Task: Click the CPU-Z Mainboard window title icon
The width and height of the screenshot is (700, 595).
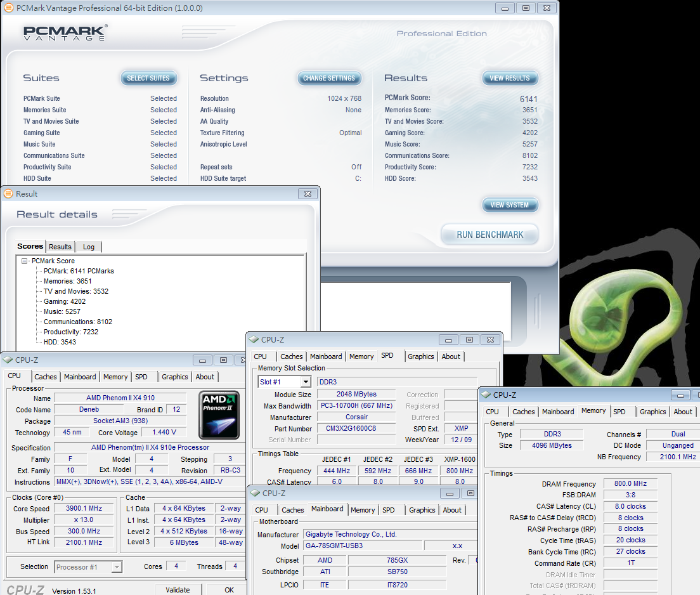Action: pyautogui.click(x=256, y=493)
